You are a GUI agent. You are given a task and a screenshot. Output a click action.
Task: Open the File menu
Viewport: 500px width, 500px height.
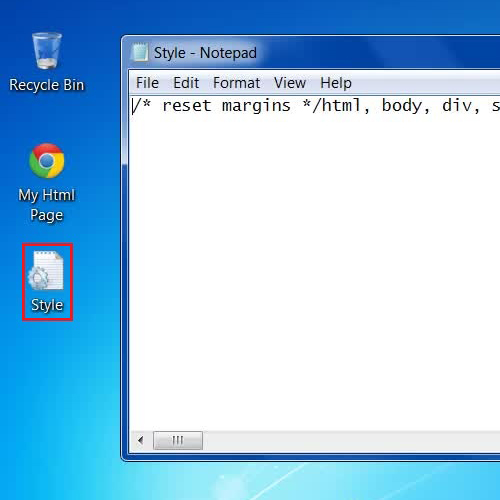(147, 83)
